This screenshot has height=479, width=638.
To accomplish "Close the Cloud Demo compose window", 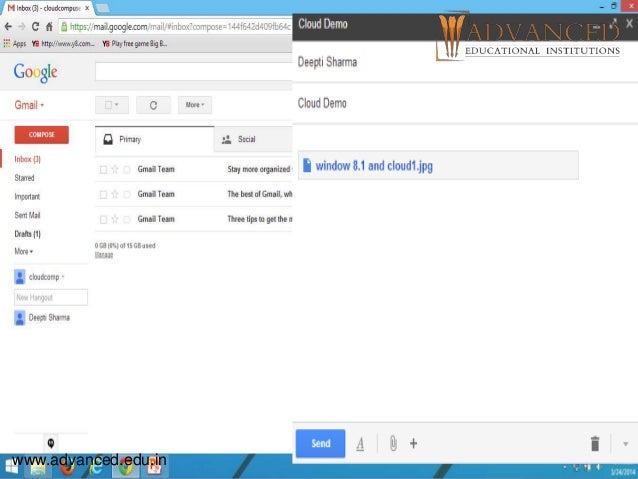I will 629,24.
